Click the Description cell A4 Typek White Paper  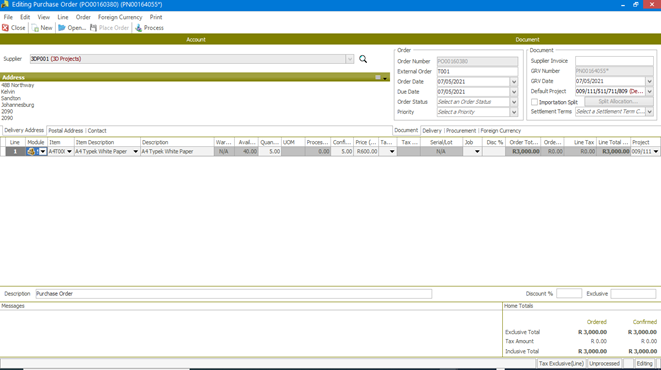[177, 152]
